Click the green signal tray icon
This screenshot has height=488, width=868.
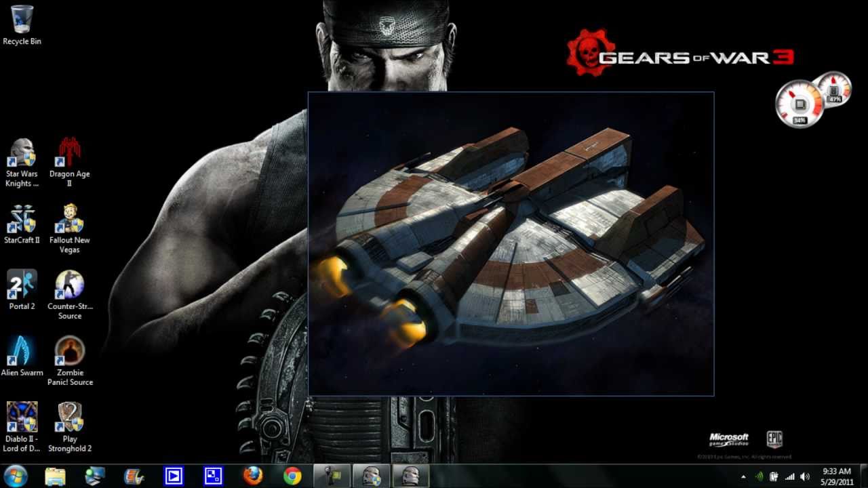coord(759,476)
